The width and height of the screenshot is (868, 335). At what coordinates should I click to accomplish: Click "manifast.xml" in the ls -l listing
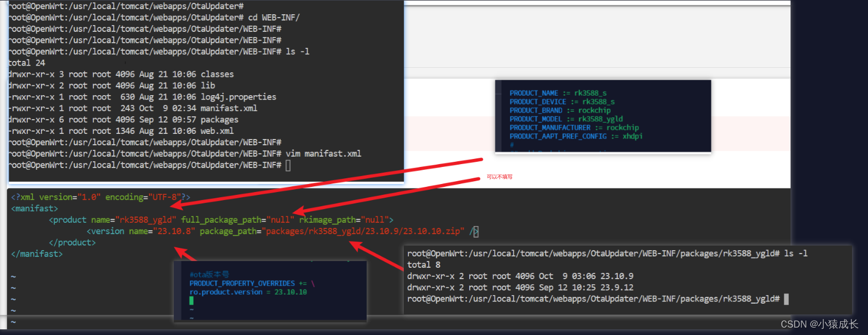(x=229, y=108)
